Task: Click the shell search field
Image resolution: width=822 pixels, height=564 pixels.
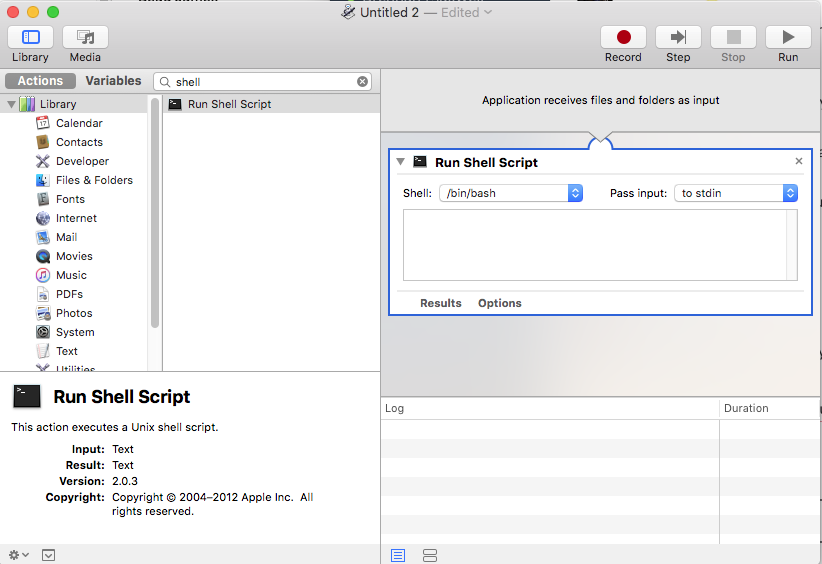Action: (262, 82)
